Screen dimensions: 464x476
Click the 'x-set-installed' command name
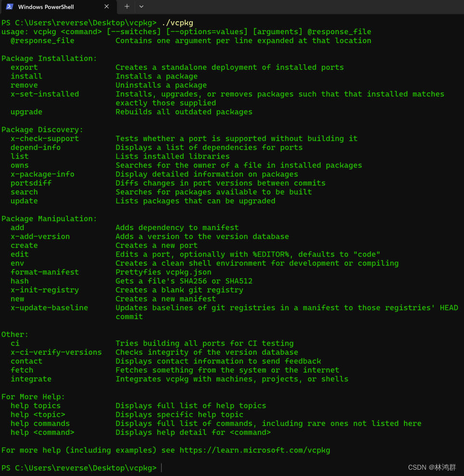pos(45,94)
